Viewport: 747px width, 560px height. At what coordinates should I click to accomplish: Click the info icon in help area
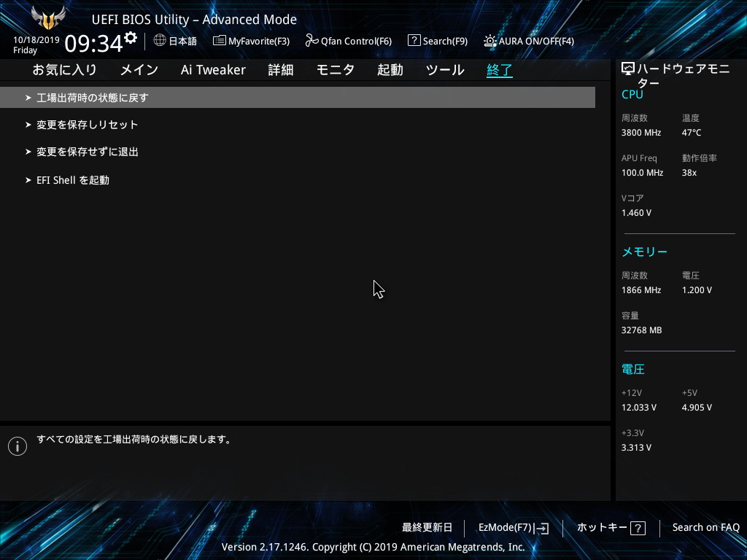tap(18, 446)
